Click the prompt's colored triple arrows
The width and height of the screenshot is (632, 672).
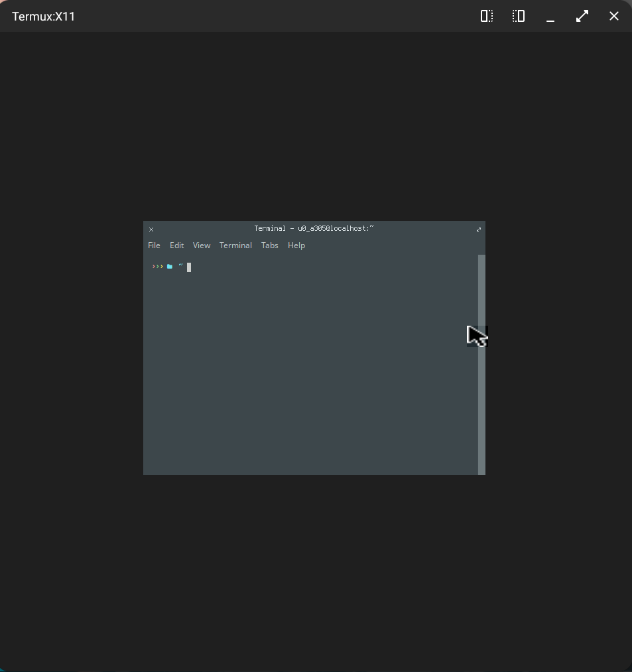(158, 267)
